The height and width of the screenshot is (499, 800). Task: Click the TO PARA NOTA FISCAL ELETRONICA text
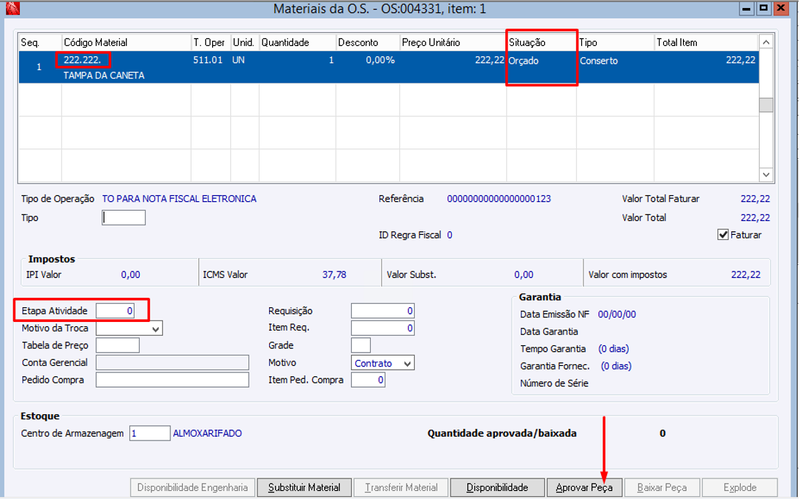tap(179, 199)
